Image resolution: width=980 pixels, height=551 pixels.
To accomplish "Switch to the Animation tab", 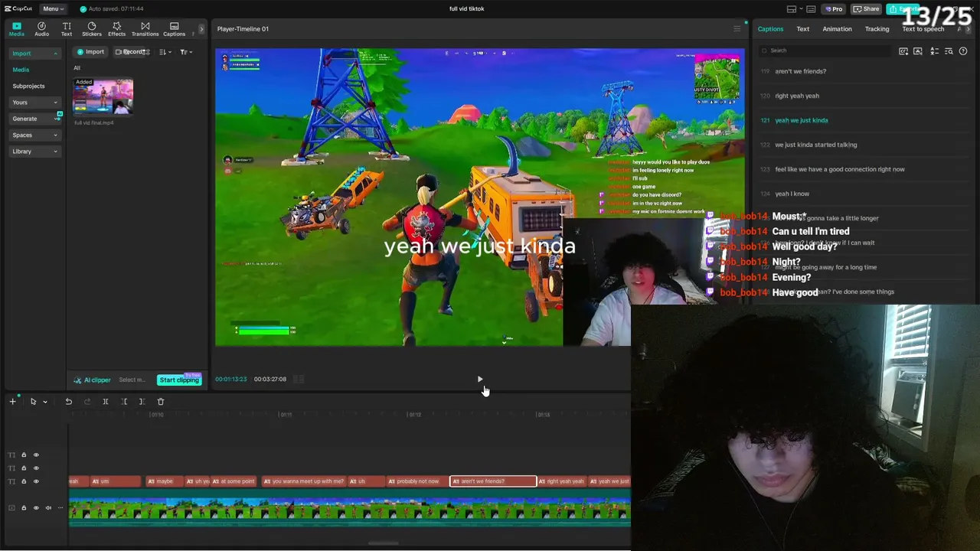I will coord(837,29).
